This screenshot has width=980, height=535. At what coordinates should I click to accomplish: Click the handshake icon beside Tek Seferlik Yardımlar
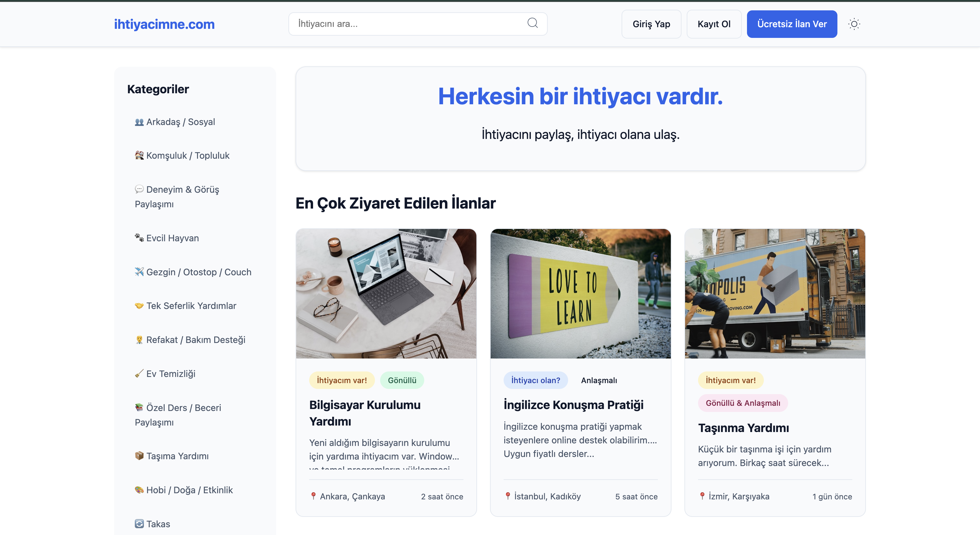tap(139, 305)
